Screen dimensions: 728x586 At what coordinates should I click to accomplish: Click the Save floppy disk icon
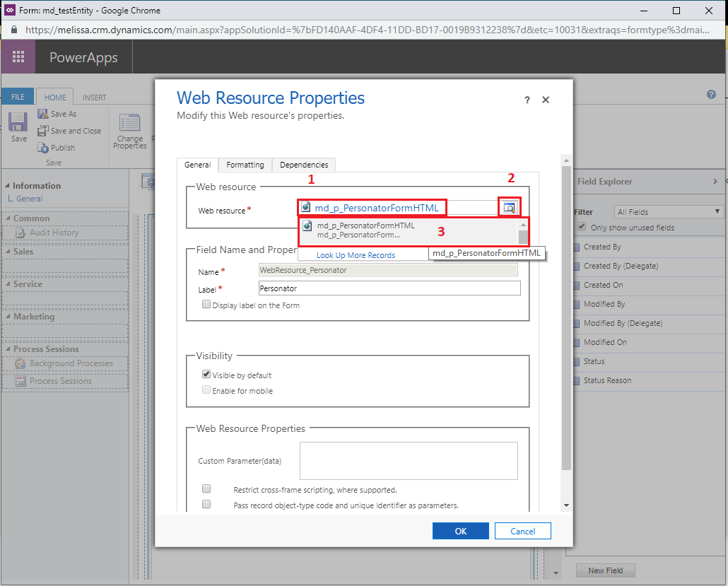pyautogui.click(x=18, y=122)
